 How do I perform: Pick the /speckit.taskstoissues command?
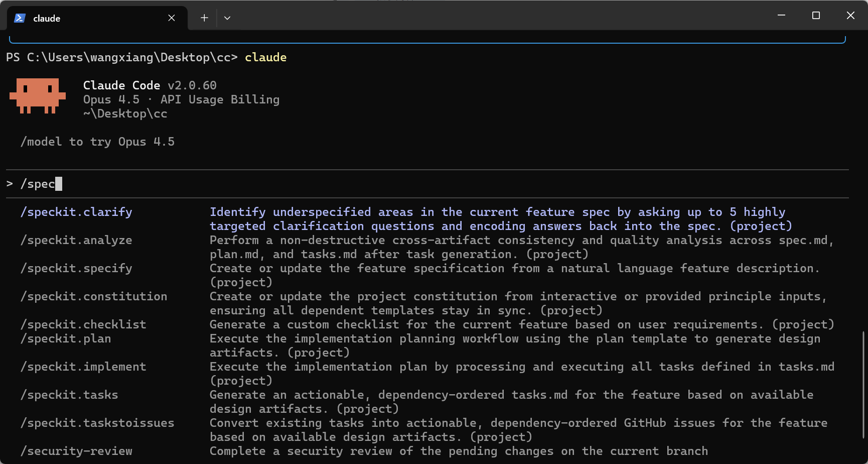tap(97, 423)
